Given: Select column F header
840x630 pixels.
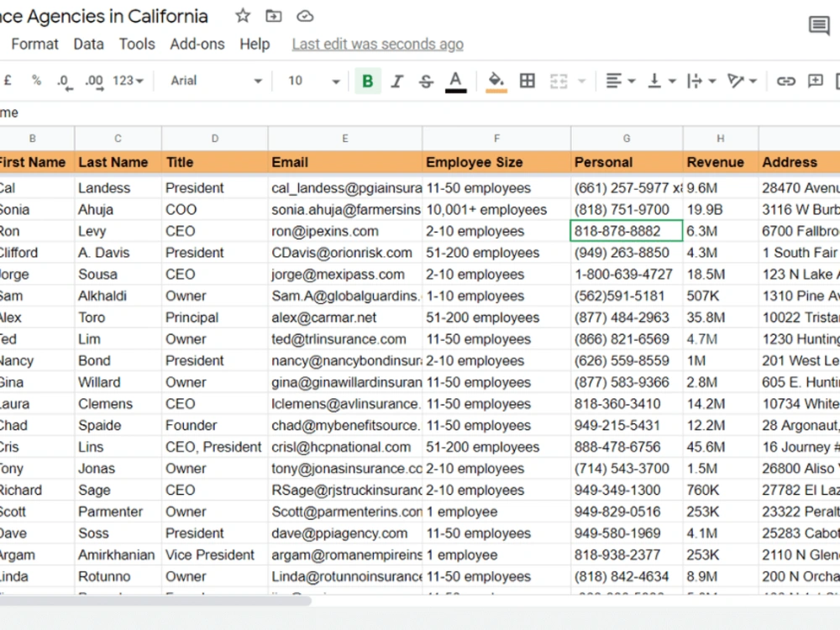Looking at the screenshot, I should (x=496, y=139).
